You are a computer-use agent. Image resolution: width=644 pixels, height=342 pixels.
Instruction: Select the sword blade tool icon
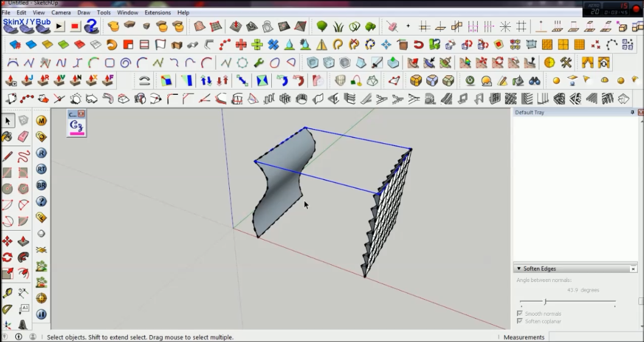(376, 63)
